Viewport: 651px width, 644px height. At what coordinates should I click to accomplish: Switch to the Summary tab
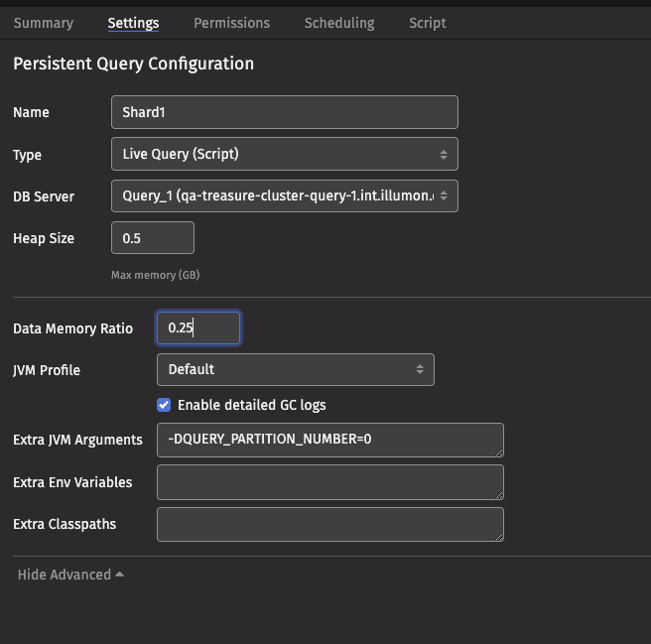[44, 23]
